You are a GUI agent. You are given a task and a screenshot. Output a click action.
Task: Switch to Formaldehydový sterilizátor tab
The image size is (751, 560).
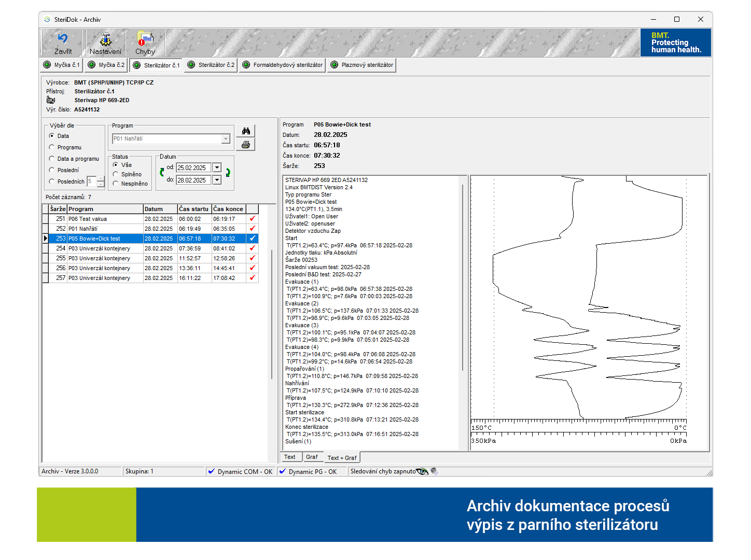click(283, 65)
